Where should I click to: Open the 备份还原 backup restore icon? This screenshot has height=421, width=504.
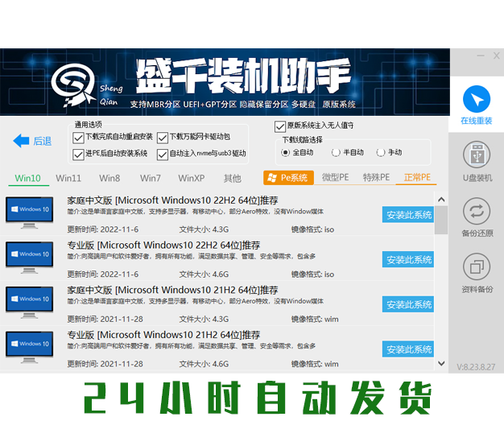pyautogui.click(x=477, y=211)
